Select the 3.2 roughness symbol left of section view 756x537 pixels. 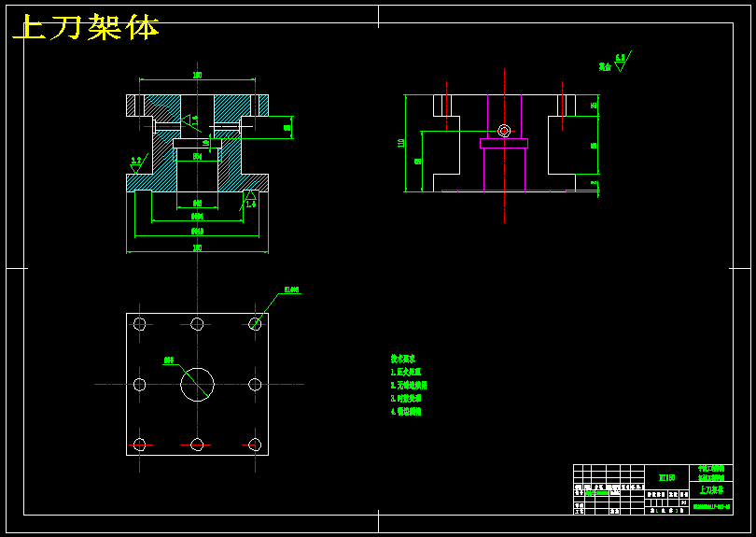click(137, 164)
